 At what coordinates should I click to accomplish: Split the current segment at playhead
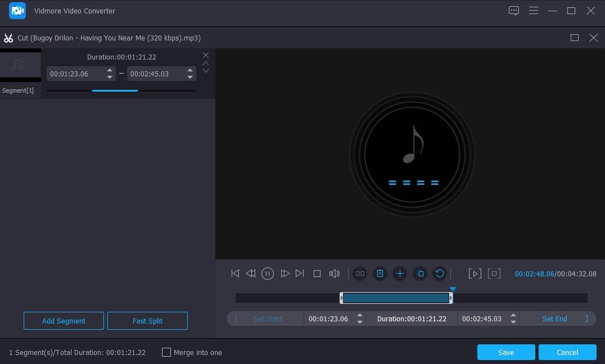click(x=360, y=274)
